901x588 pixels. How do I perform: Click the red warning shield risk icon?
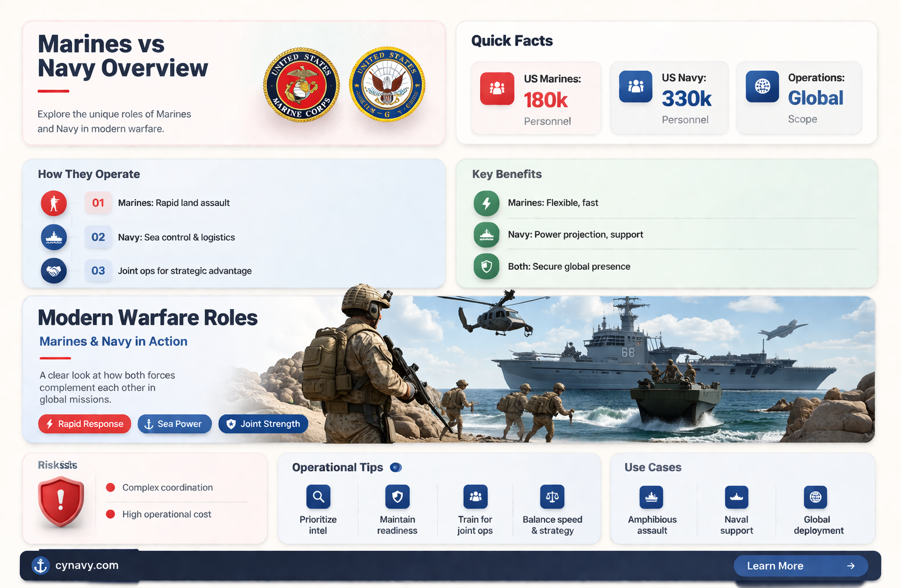point(61,502)
